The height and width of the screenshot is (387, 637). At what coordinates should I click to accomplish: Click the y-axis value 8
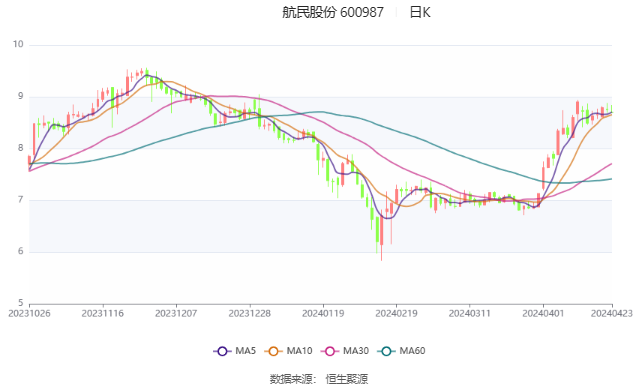pos(21,148)
